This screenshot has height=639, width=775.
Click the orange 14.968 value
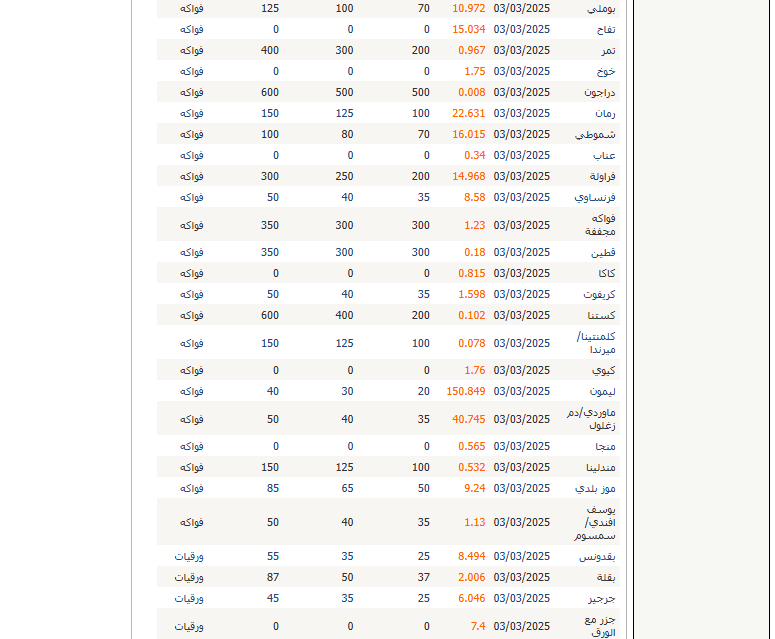(468, 176)
